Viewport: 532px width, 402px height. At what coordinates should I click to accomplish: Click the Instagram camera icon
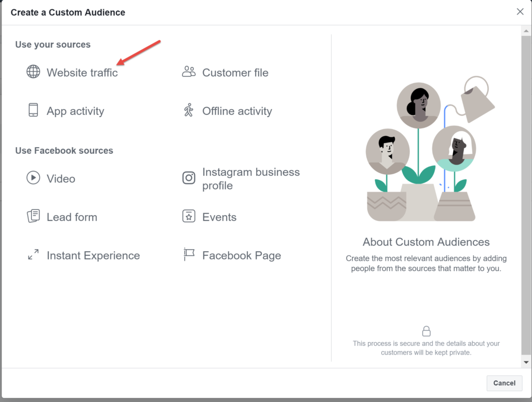[x=189, y=177]
